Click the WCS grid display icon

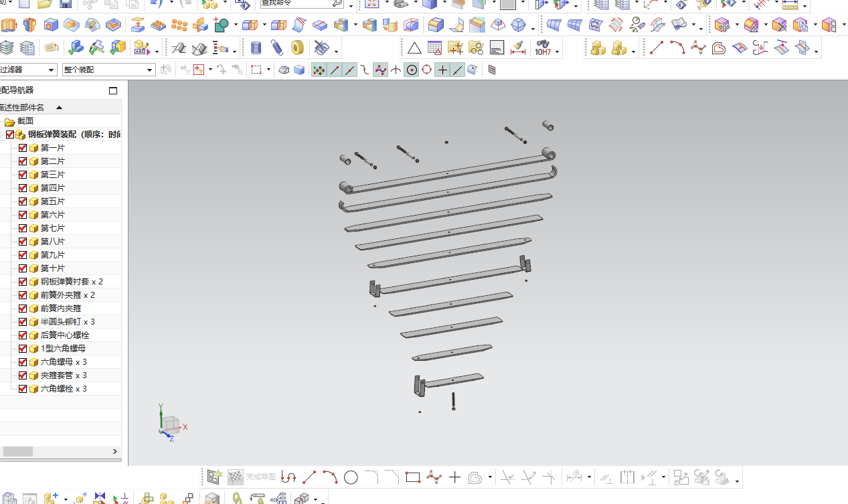tap(492, 70)
